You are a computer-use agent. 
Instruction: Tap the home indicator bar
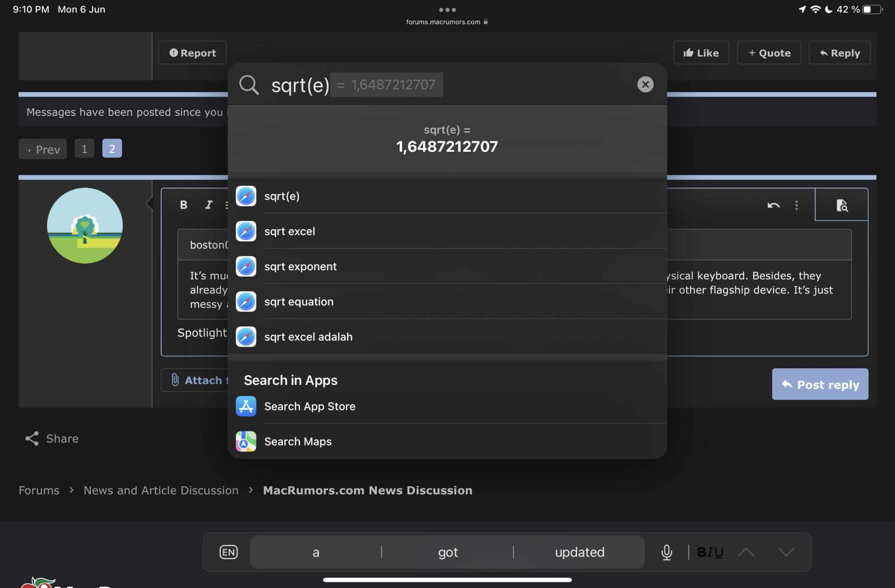(447, 580)
